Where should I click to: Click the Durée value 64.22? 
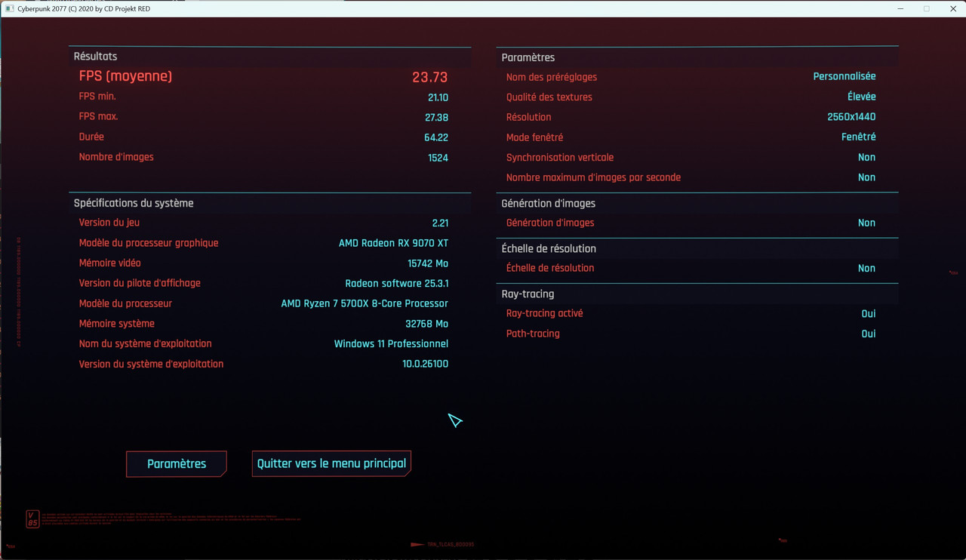pos(436,137)
